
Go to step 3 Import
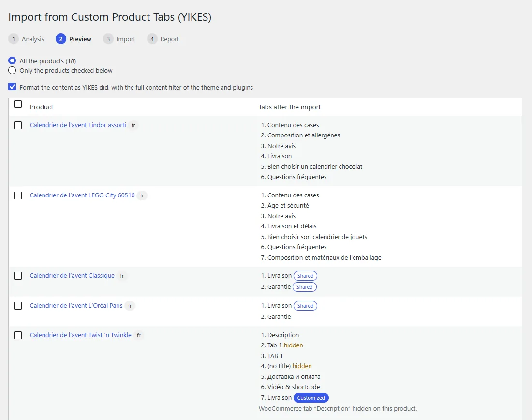(119, 39)
